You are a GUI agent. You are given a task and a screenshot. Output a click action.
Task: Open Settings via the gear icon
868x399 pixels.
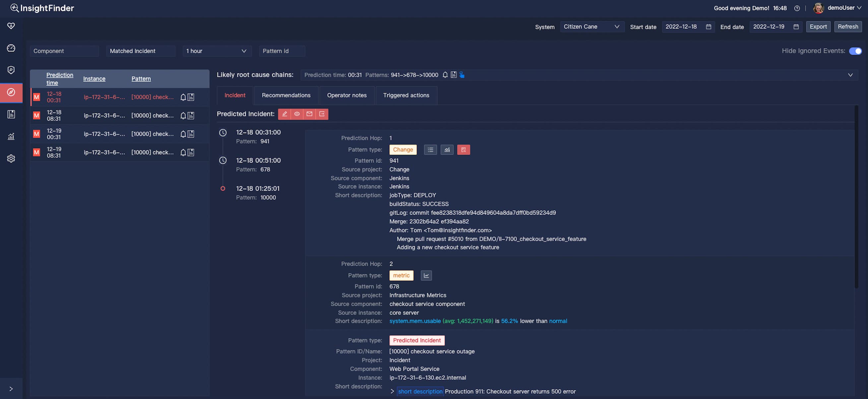[x=11, y=158]
